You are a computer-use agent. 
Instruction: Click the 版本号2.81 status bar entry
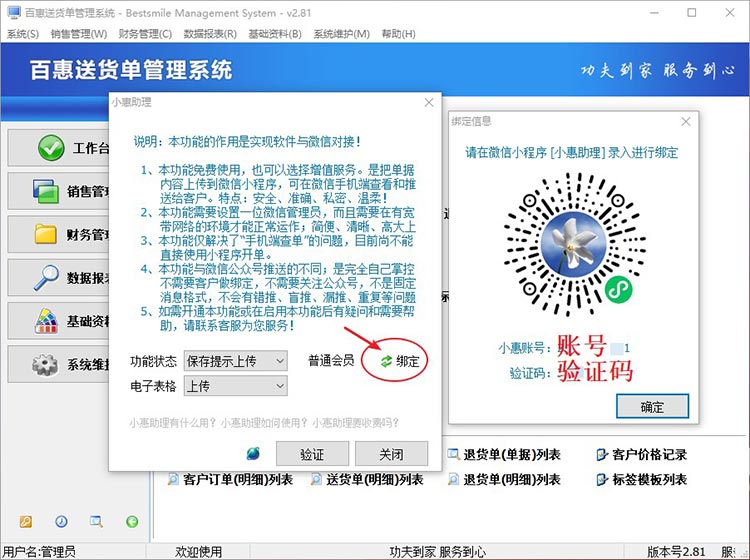point(676,552)
